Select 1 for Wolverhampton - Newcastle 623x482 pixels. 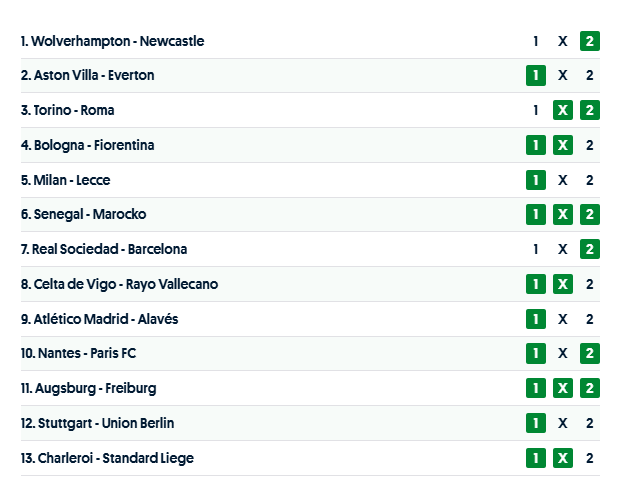[x=536, y=41]
